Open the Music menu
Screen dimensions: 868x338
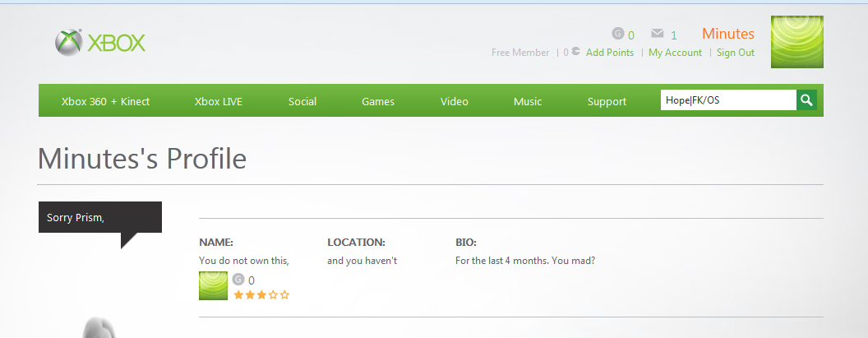pyautogui.click(x=528, y=101)
